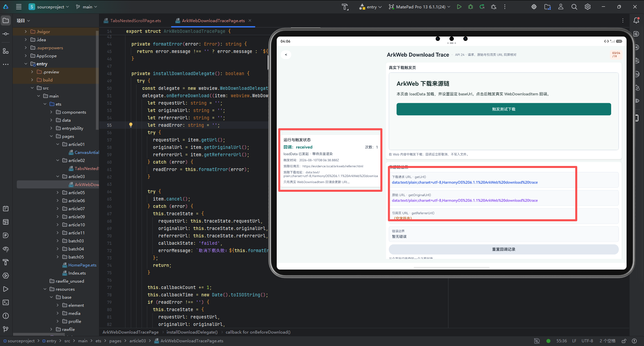The height and width of the screenshot is (346, 644).
Task: Expand the batch03 folder
Action: tap(58, 241)
